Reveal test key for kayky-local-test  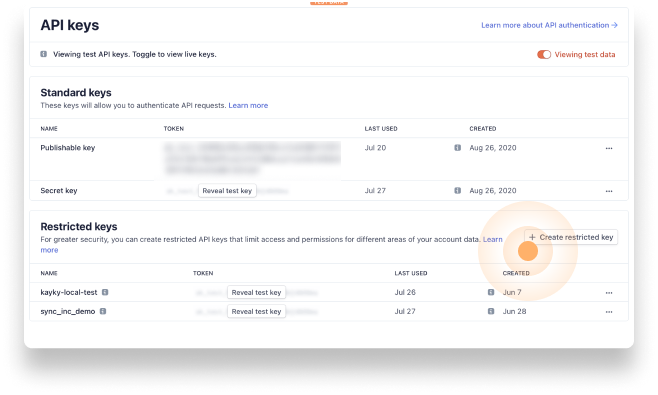pos(256,292)
